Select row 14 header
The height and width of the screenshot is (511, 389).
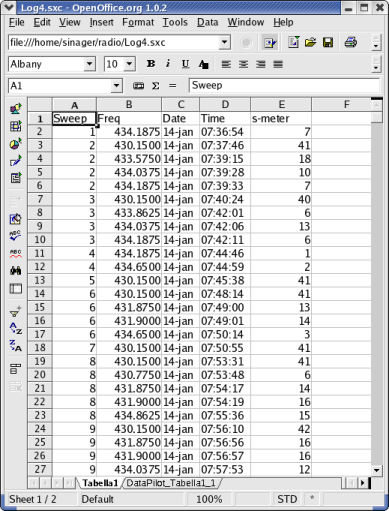[40, 294]
